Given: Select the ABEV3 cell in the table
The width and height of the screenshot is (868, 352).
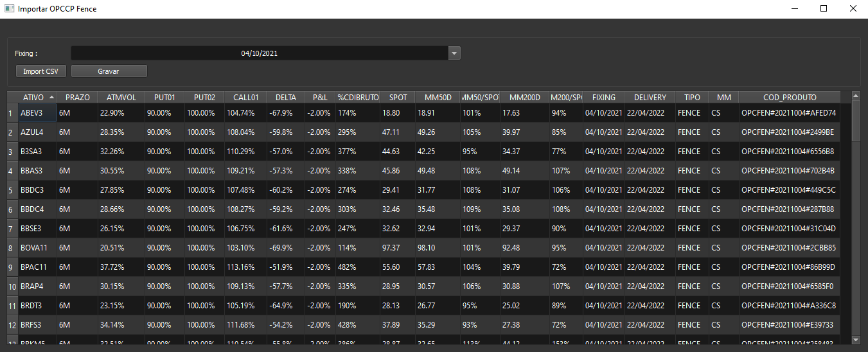Looking at the screenshot, I should pos(37,113).
